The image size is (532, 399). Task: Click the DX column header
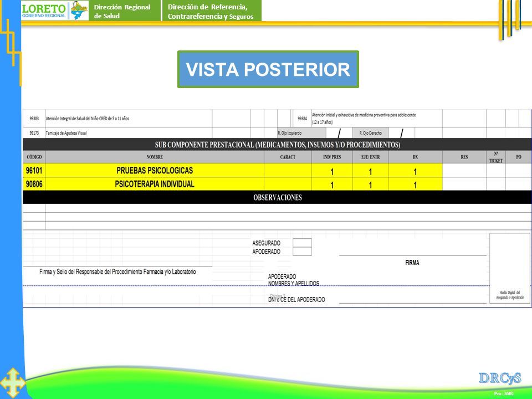coord(415,157)
